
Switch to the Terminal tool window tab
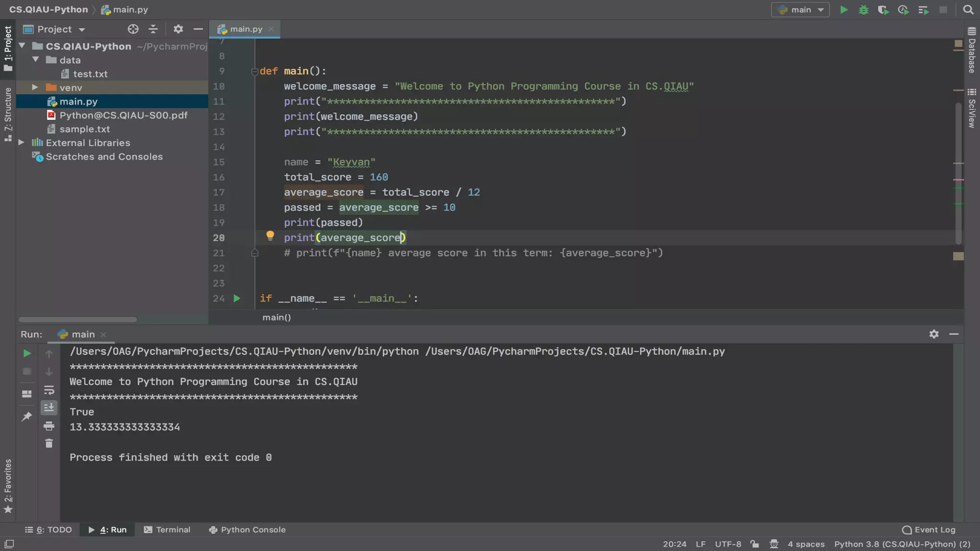(167, 529)
